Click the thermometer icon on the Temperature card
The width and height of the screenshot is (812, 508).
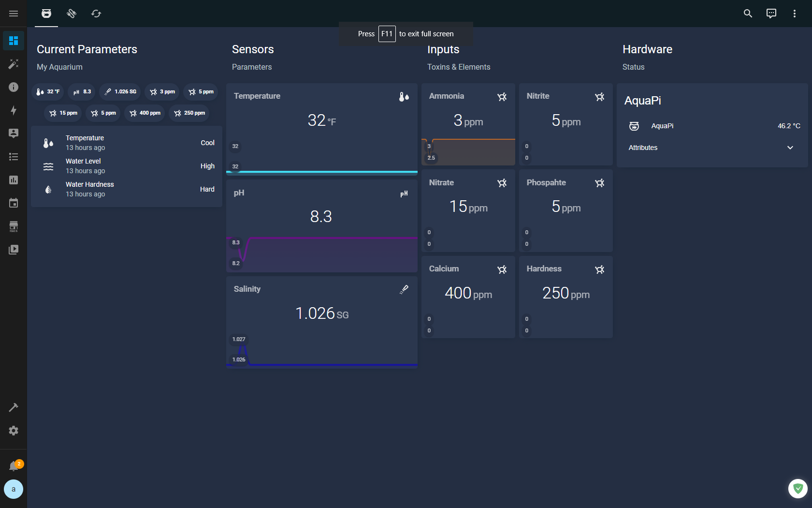(x=404, y=96)
